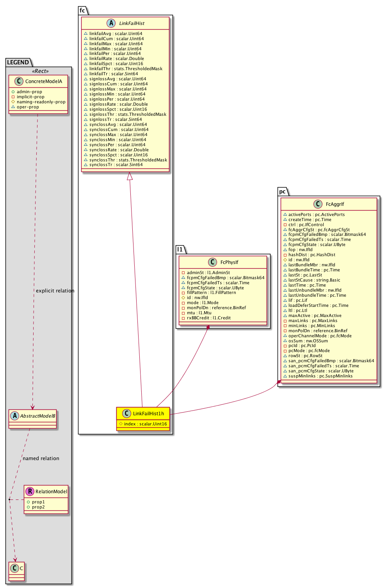
Task: Select the l1 package tab
Action: click(x=180, y=249)
